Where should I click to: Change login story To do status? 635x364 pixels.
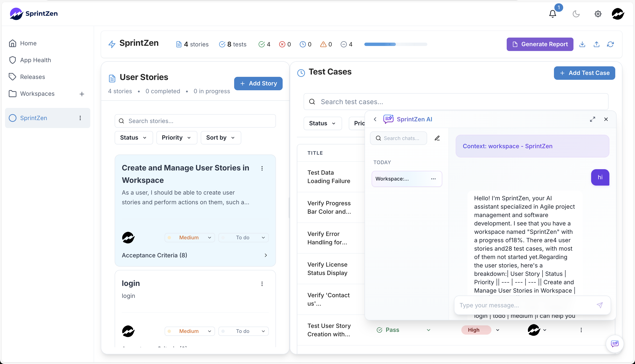pos(243,331)
